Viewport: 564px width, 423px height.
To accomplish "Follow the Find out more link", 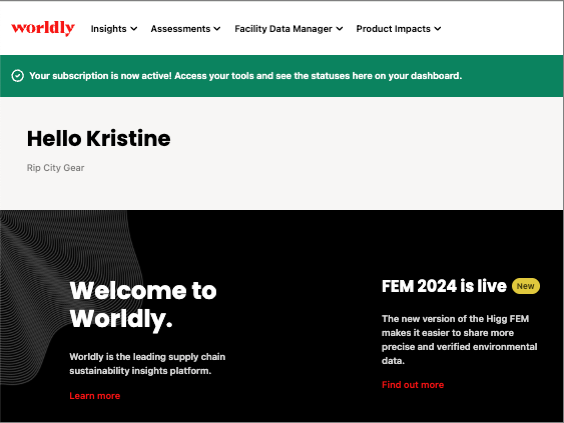I will coord(413,385).
